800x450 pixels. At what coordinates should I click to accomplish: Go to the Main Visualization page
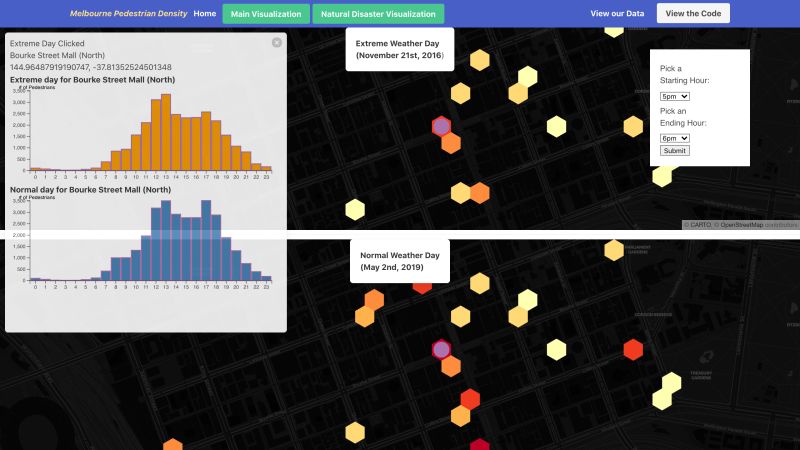click(x=266, y=14)
